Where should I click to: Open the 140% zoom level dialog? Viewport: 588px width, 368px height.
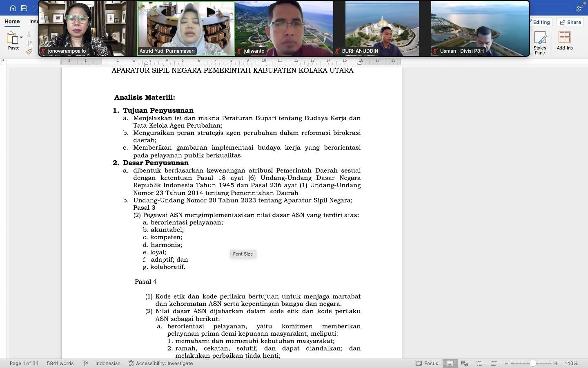571,363
